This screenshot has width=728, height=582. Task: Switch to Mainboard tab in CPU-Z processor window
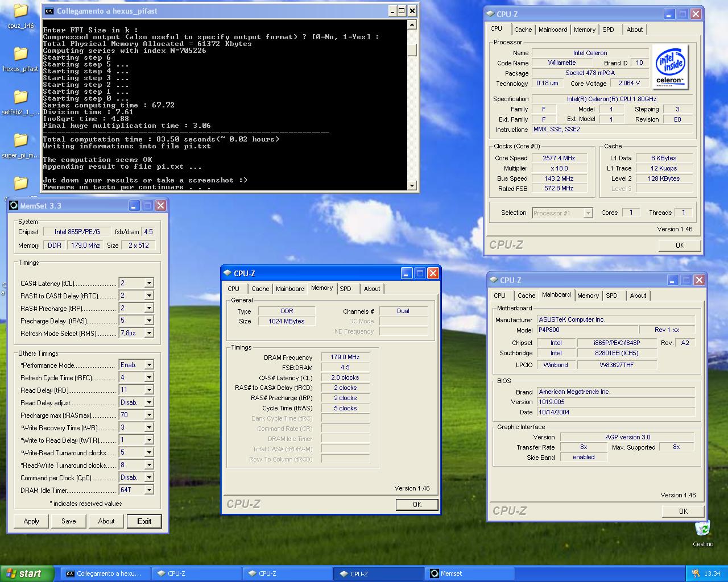(x=553, y=30)
